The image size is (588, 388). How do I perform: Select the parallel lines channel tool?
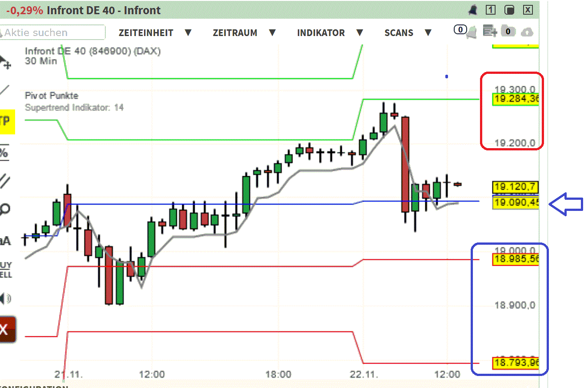pos(4,181)
